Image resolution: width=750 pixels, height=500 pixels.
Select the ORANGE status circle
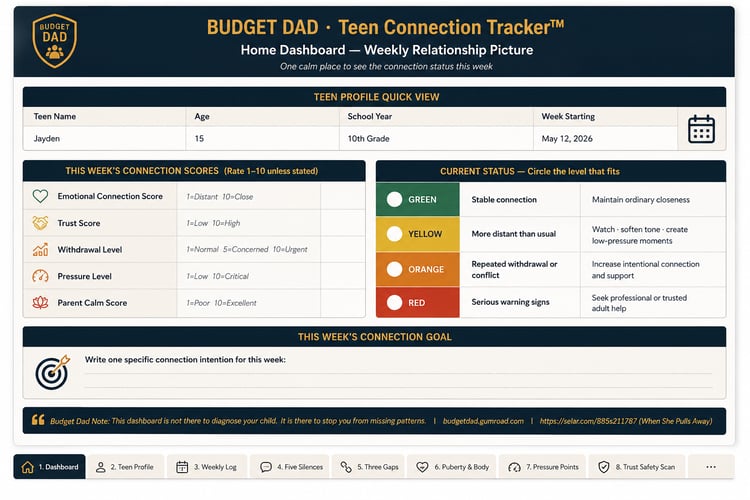point(395,269)
